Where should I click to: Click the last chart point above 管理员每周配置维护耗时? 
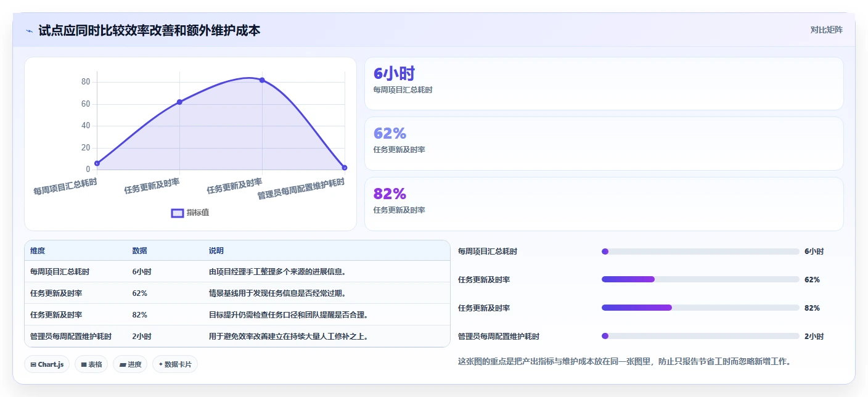345,168
